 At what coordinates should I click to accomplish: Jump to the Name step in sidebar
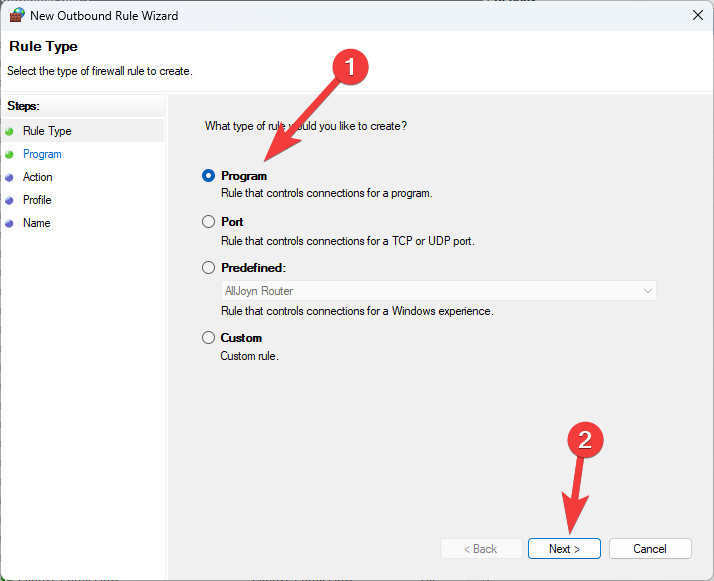(x=36, y=223)
